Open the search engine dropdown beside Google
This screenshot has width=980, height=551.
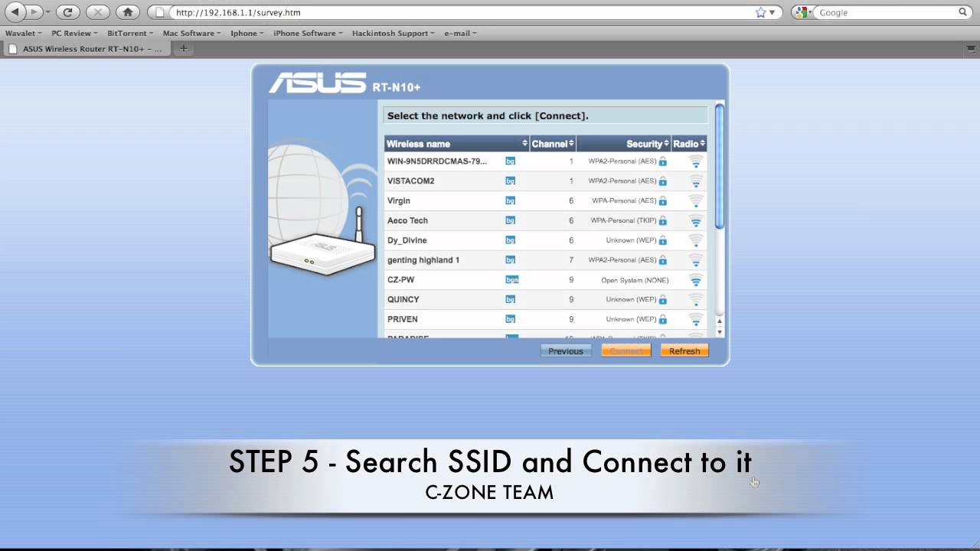[x=802, y=12]
